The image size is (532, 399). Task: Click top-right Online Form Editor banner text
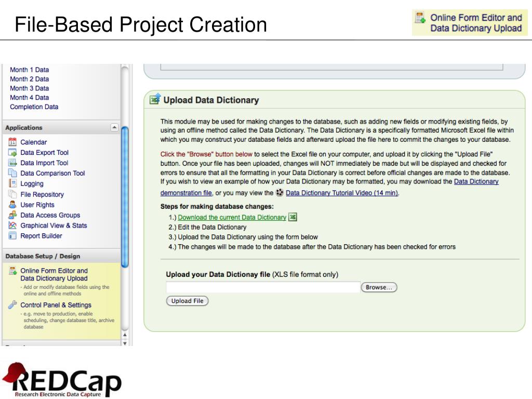tap(476, 23)
